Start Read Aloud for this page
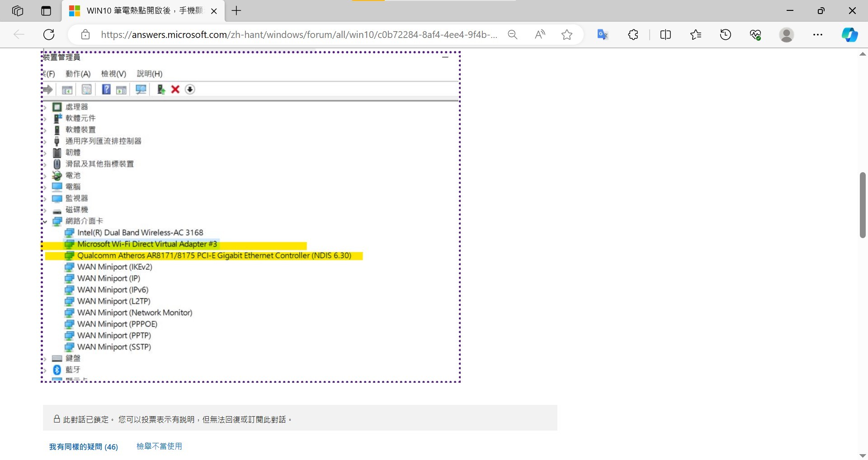This screenshot has width=868, height=460. click(540, 34)
